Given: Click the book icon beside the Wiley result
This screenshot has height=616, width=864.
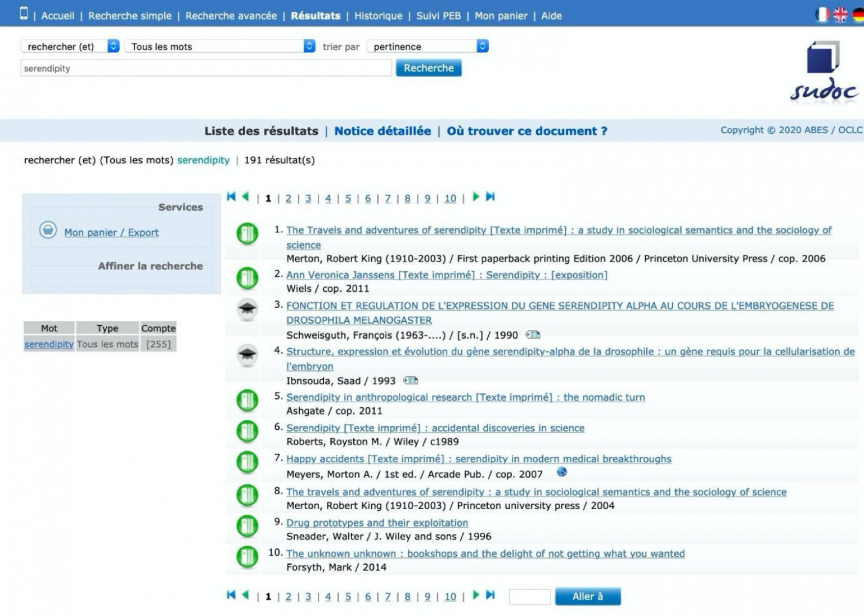Looking at the screenshot, I should click(246, 432).
